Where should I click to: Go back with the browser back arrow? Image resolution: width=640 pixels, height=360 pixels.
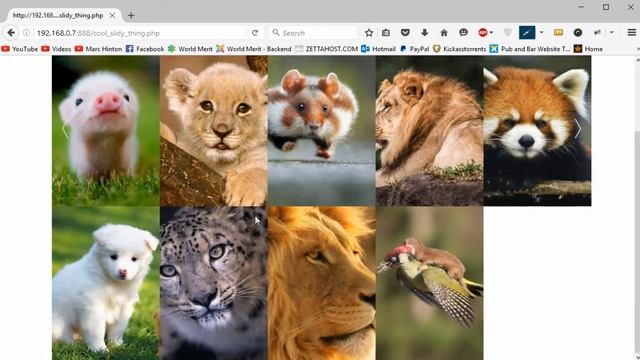coord(11,33)
